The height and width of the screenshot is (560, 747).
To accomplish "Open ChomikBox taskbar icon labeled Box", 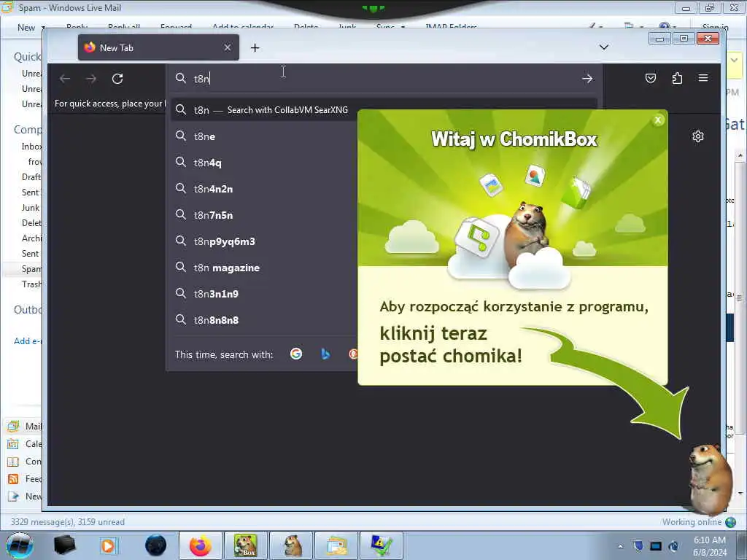I will click(x=245, y=545).
